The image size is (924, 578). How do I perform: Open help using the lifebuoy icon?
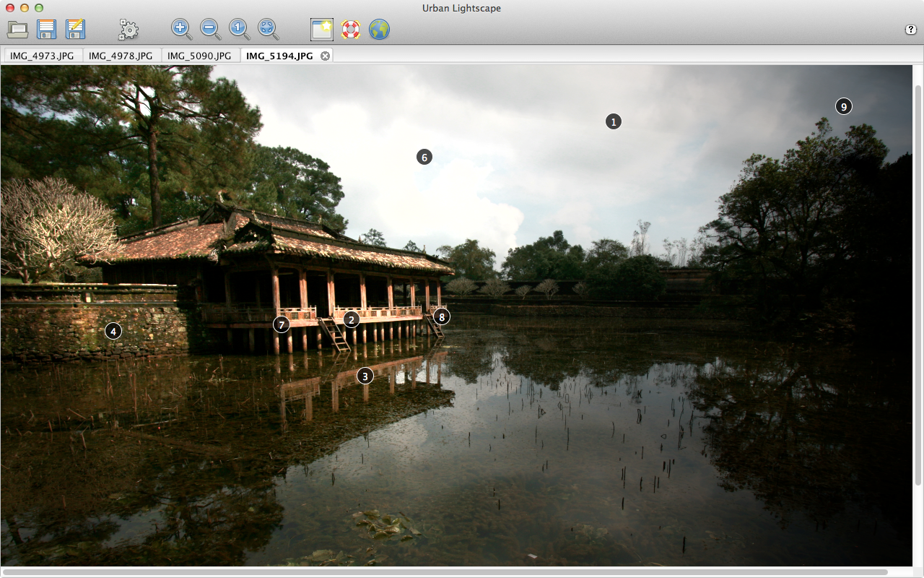pyautogui.click(x=350, y=30)
